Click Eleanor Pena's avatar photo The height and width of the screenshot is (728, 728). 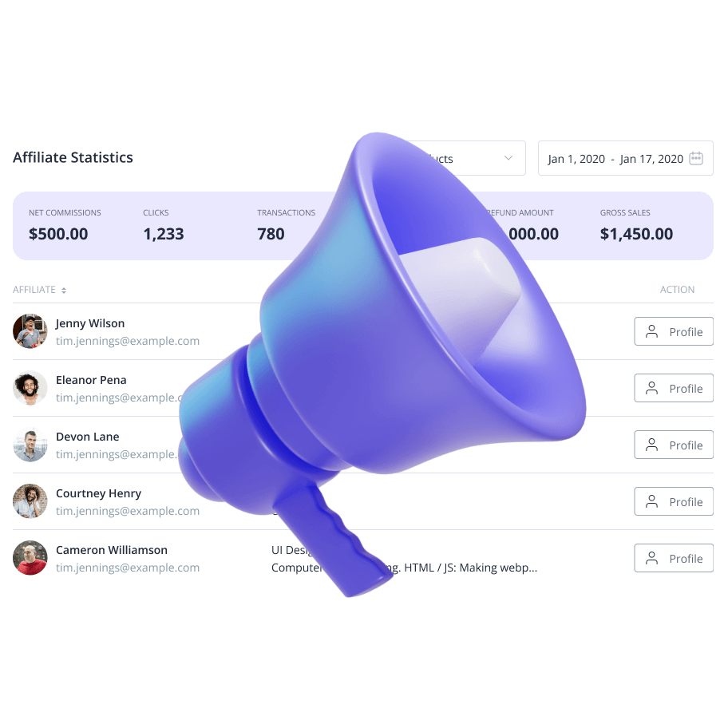click(x=30, y=388)
